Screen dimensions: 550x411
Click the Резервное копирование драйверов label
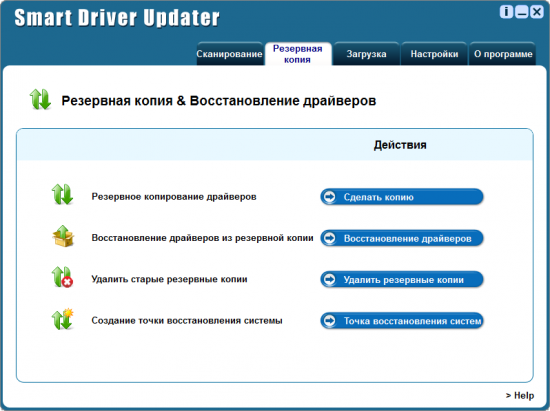coord(174,197)
